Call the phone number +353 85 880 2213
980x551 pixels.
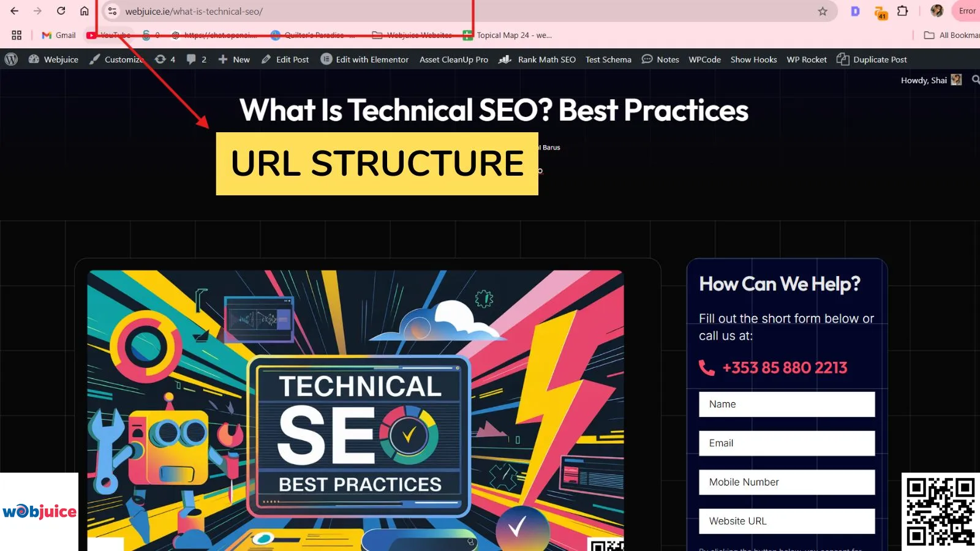tap(785, 367)
